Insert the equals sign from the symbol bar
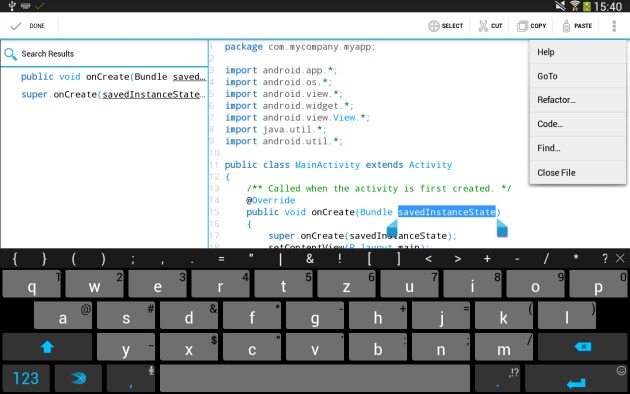This screenshot has width=630, height=394. pyautogui.click(x=221, y=259)
